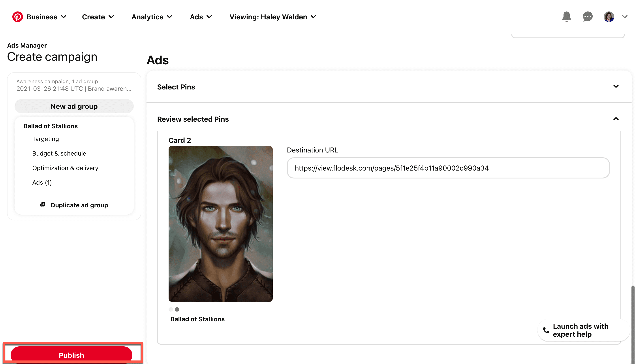
Task: Click the Pinterest logo icon
Action: click(17, 17)
